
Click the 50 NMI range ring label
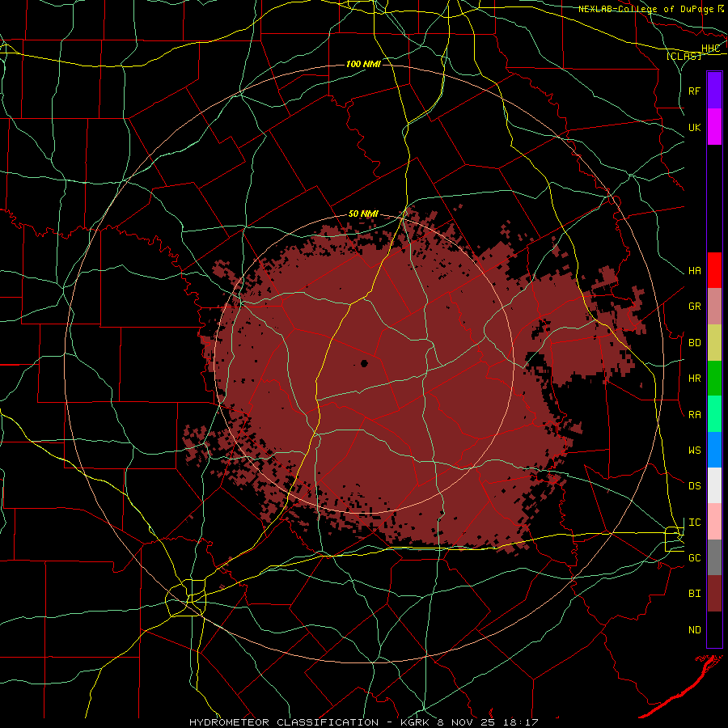(x=363, y=214)
